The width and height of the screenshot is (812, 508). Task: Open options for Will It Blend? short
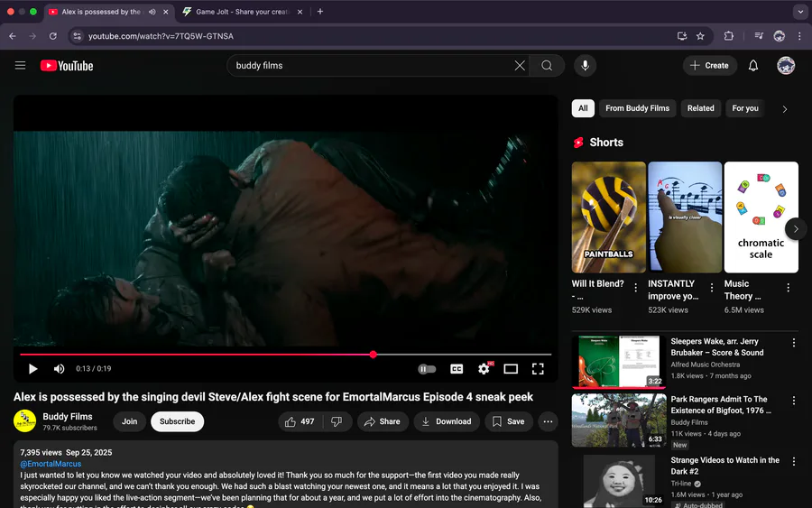pyautogui.click(x=636, y=288)
